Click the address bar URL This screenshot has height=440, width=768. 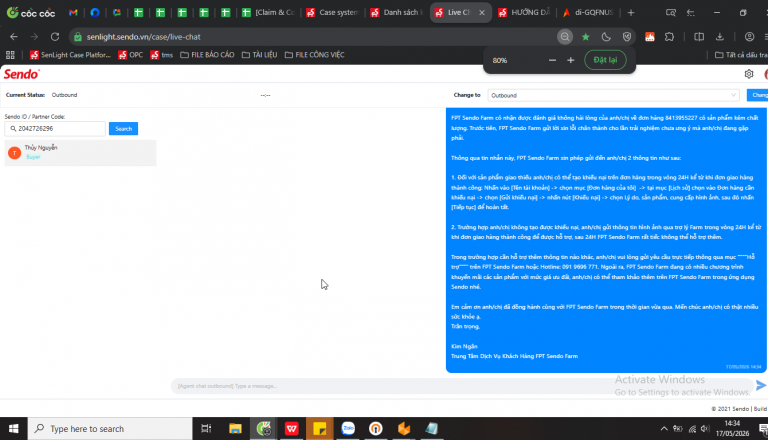(x=144, y=37)
